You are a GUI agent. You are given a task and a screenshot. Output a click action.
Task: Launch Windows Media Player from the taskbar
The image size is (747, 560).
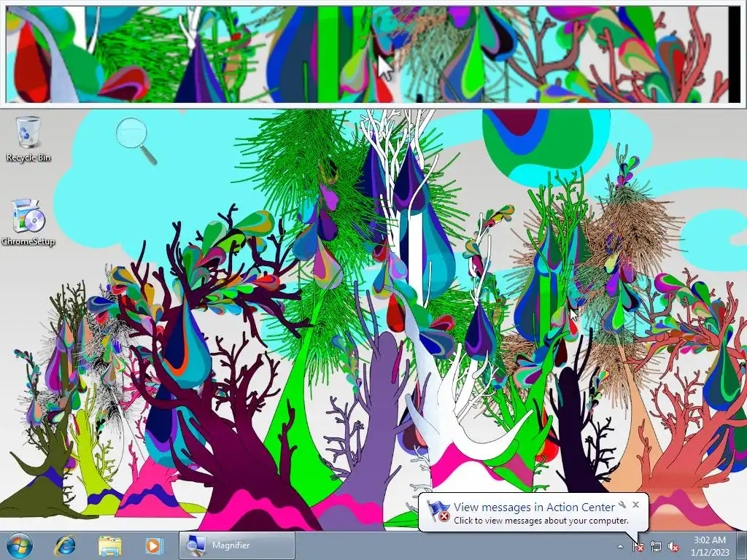click(x=153, y=545)
